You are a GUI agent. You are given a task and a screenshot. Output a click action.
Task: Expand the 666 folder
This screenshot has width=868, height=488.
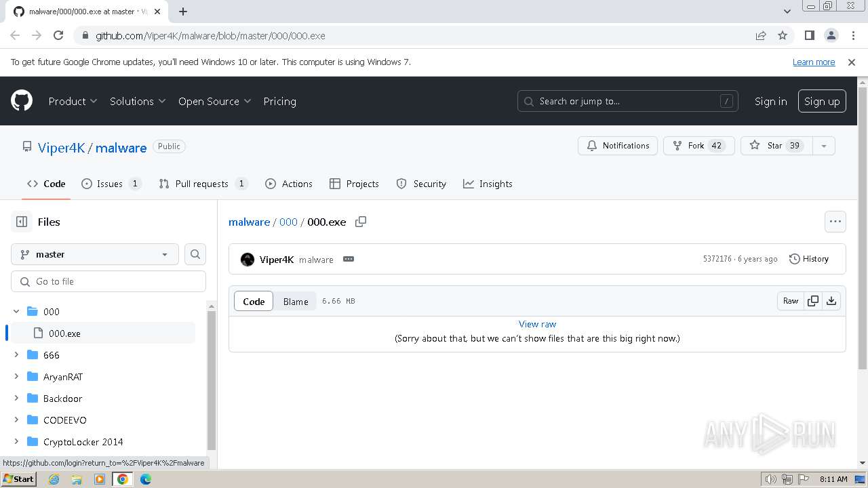click(x=17, y=354)
